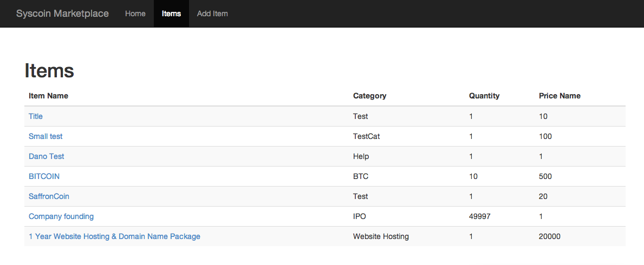
Task: Select the Items nav tab
Action: pyautogui.click(x=171, y=14)
